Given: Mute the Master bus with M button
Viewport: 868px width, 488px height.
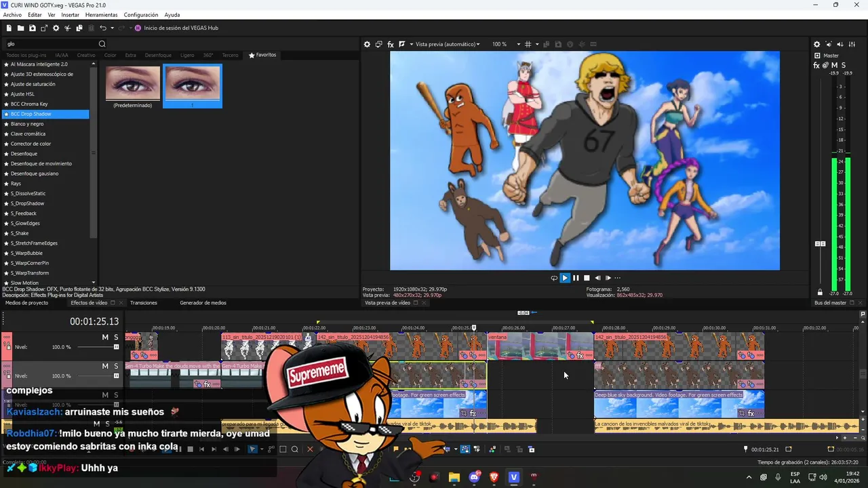Looking at the screenshot, I should pyautogui.click(x=834, y=65).
